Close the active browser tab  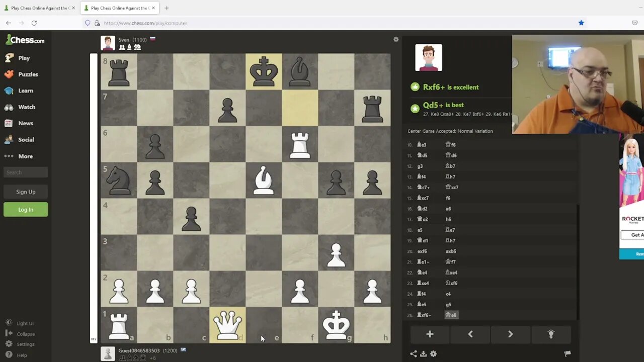153,8
